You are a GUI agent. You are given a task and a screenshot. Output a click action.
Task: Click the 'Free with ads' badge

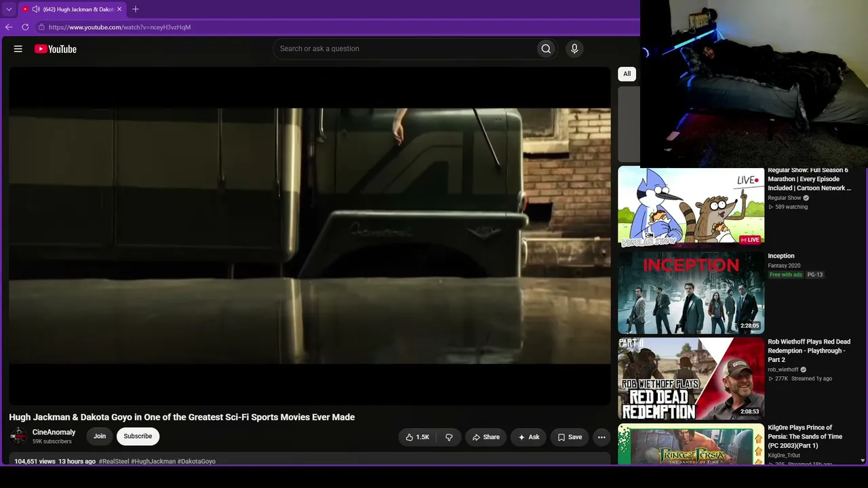[x=786, y=274]
